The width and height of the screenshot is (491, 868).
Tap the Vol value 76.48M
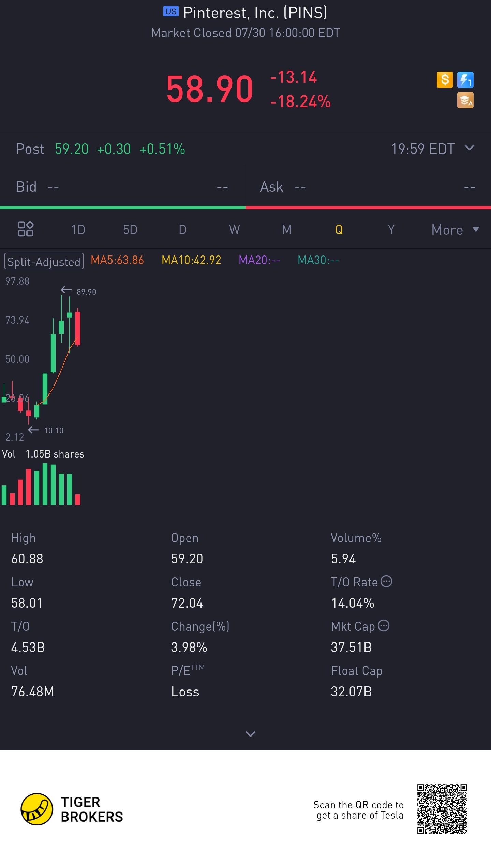click(33, 692)
